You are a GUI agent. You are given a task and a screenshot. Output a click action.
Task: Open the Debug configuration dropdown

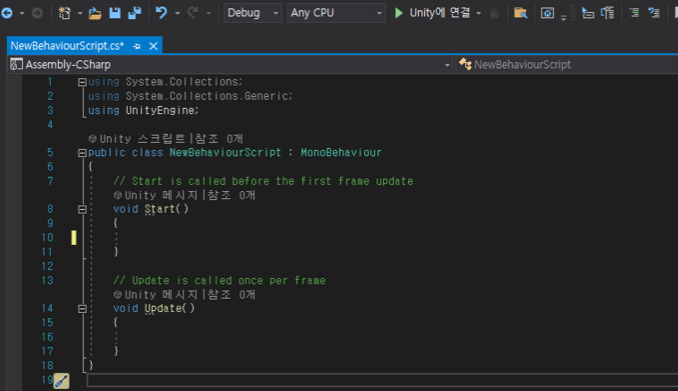253,13
